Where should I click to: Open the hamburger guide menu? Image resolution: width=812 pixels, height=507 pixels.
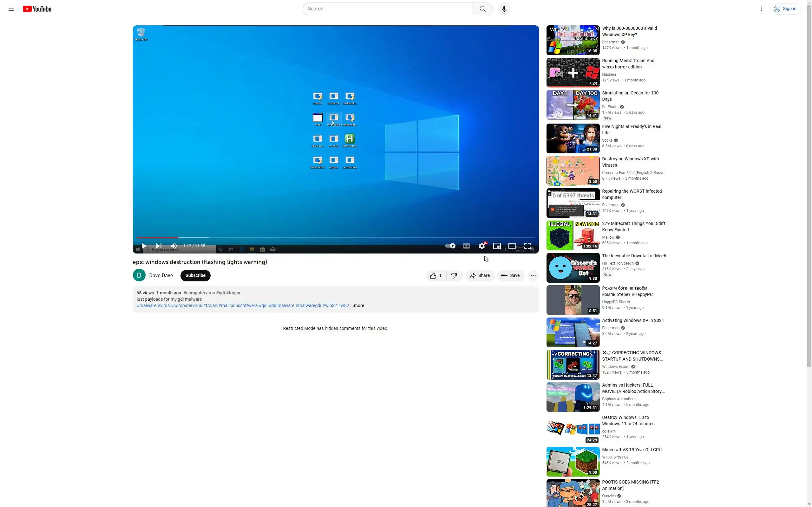click(11, 9)
